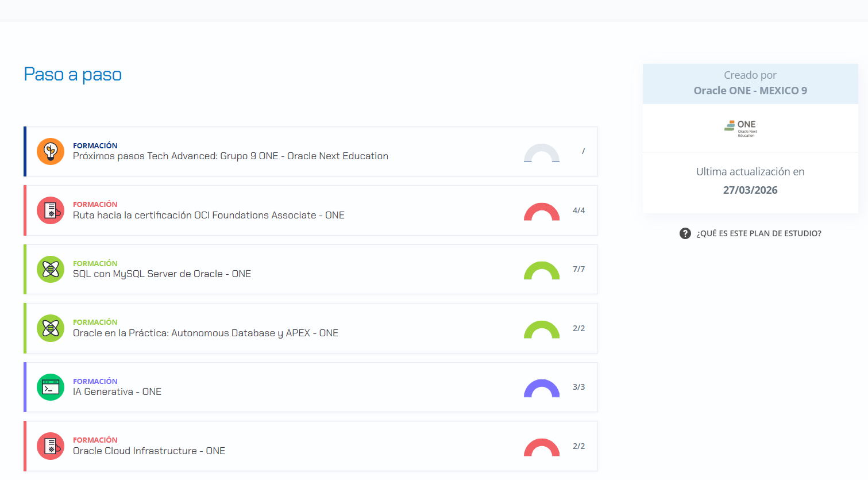
Task: Click the FORMACIÓN label above Oracle en la Práctica
Action: 95,322
